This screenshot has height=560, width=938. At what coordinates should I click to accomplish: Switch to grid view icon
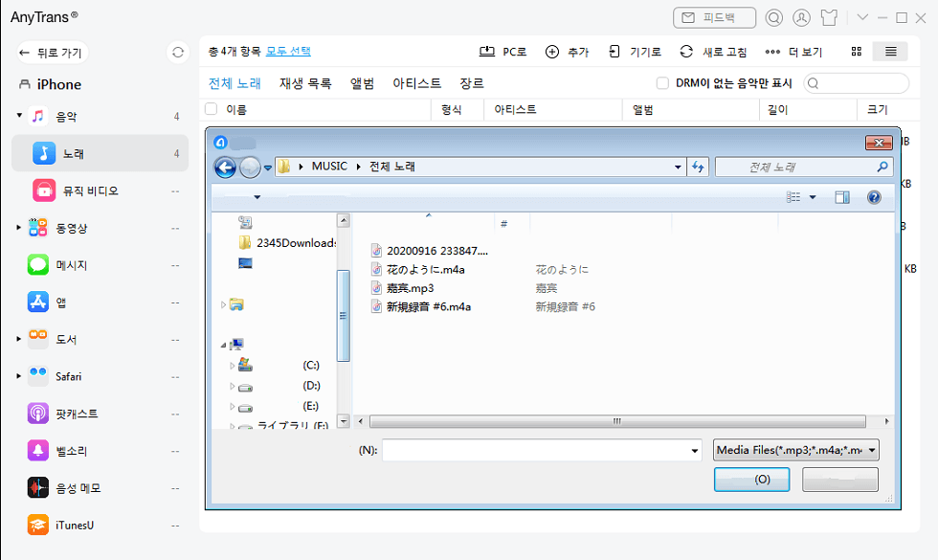pos(857,52)
